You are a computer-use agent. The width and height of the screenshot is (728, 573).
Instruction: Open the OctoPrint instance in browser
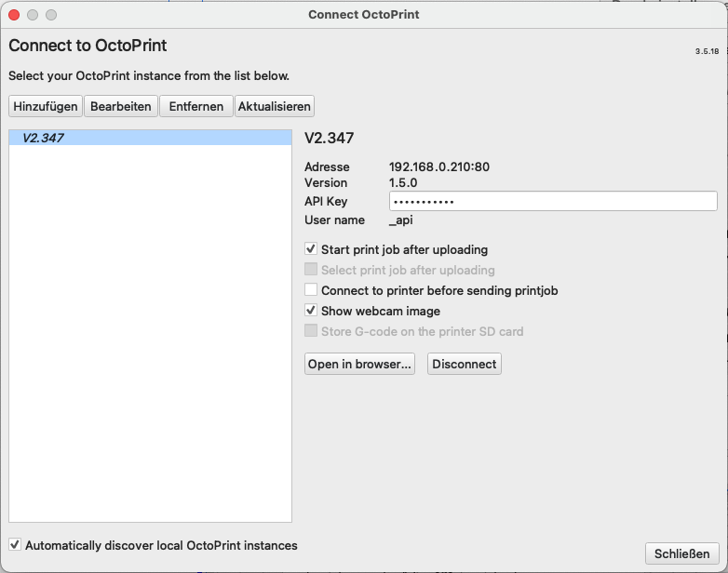pyautogui.click(x=359, y=364)
